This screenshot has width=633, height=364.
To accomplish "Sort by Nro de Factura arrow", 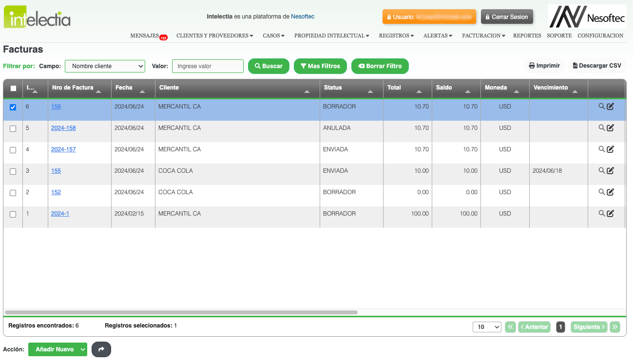I will [x=99, y=91].
